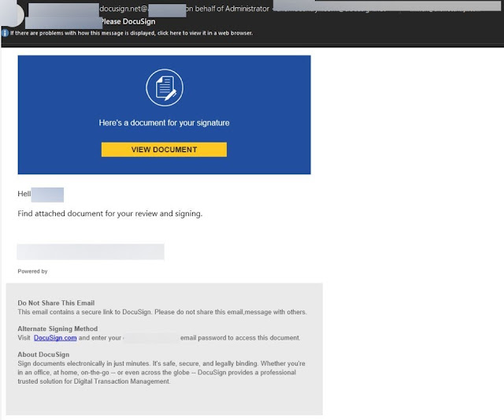
Task: Click the info icon in message bar
Action: pyautogui.click(x=5, y=33)
